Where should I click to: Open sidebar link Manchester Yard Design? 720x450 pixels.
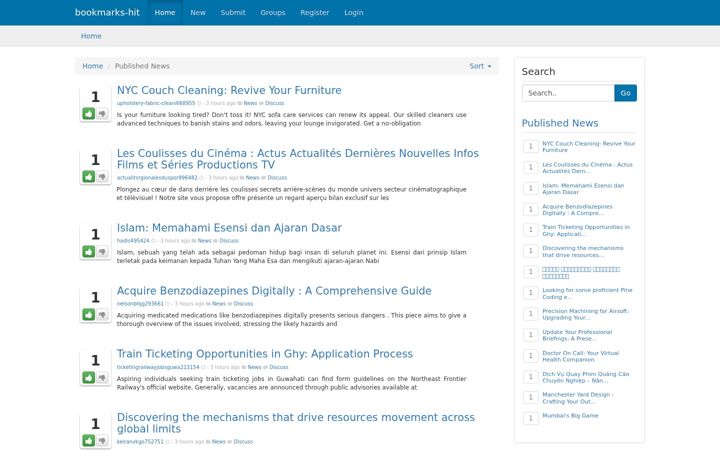point(578,398)
